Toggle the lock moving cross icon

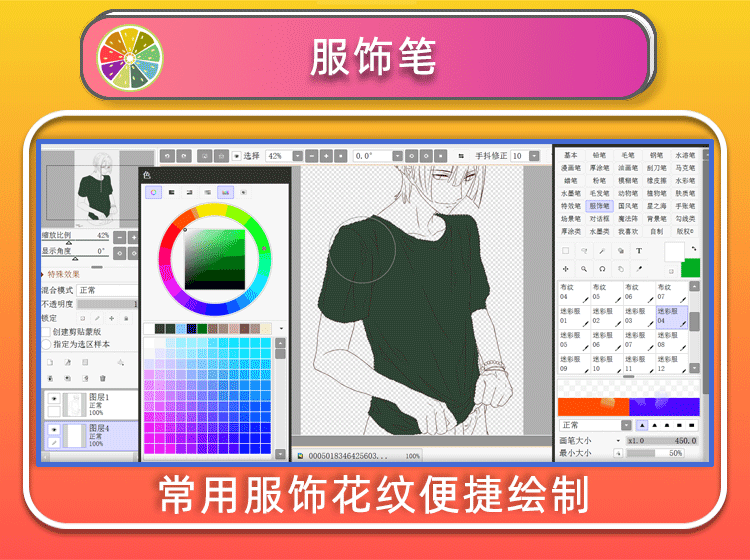click(x=111, y=318)
